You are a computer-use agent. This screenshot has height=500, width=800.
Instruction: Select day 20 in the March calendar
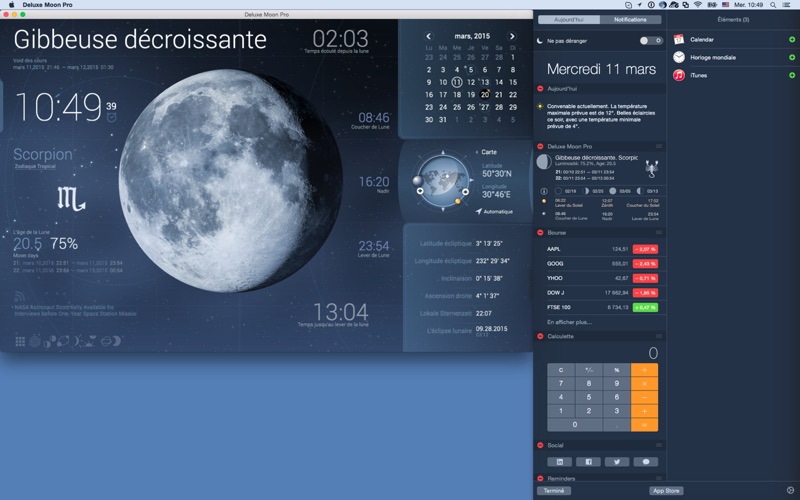(485, 94)
